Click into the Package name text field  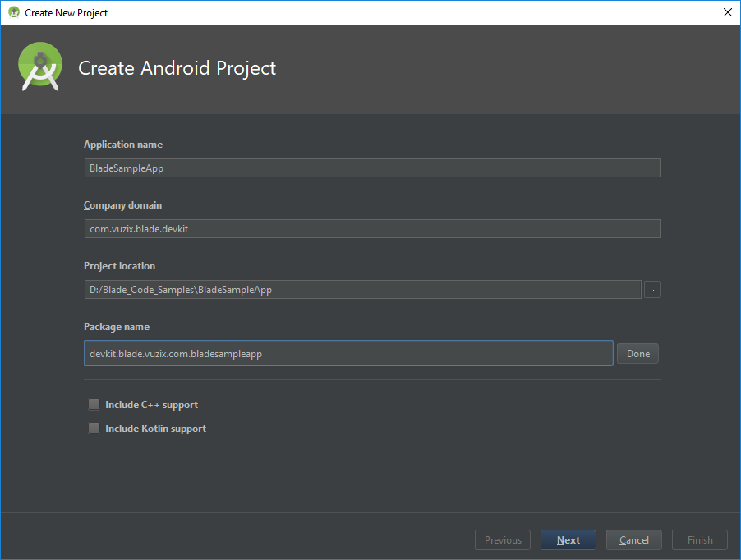tap(348, 353)
